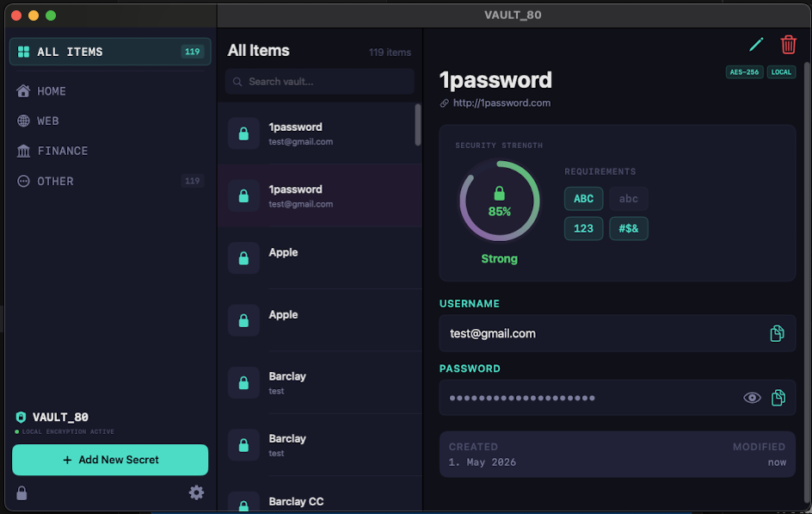Copy the username with the copy icon
This screenshot has width=812, height=514.
777,333
